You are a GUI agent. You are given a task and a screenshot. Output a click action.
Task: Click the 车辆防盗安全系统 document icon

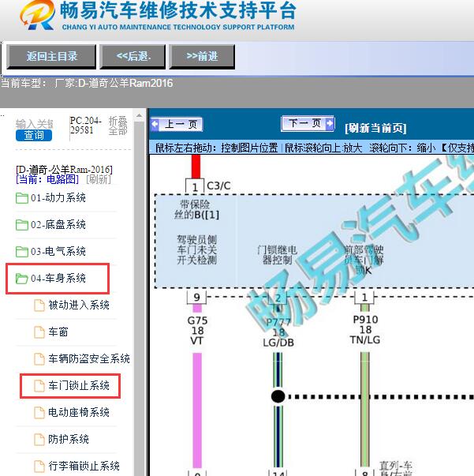tap(39, 358)
